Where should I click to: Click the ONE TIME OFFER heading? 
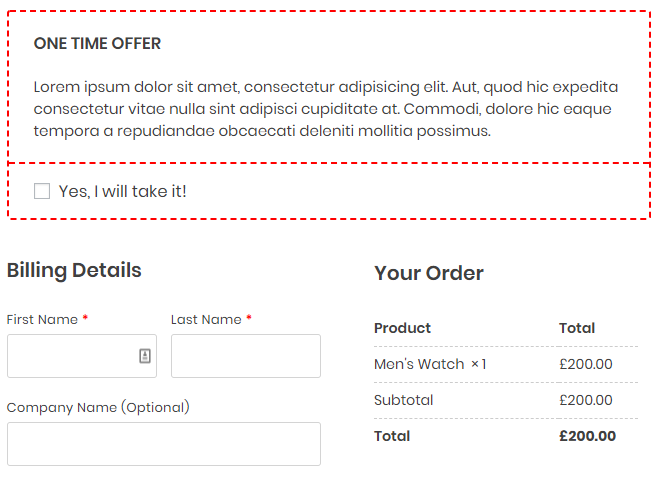(x=97, y=44)
